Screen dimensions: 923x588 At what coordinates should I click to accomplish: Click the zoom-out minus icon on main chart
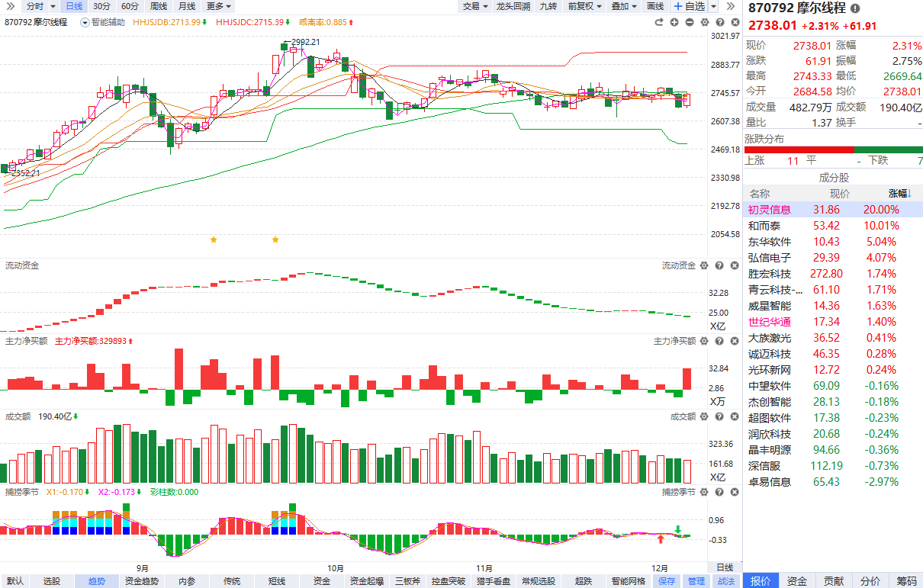click(690, 22)
